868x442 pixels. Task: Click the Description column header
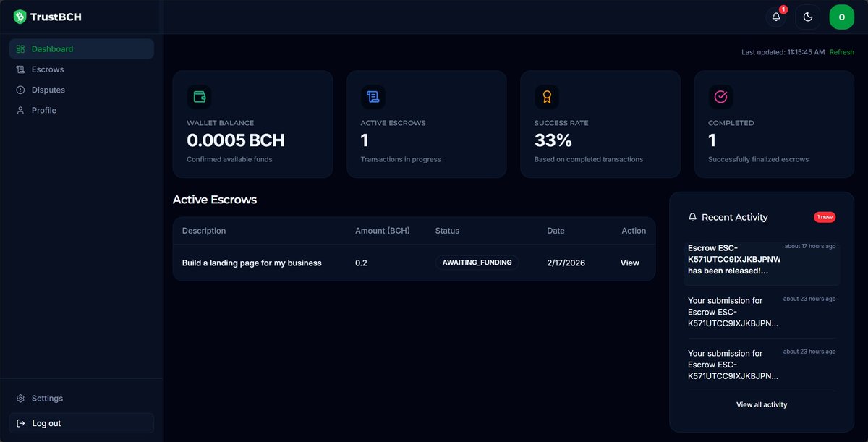coord(204,231)
